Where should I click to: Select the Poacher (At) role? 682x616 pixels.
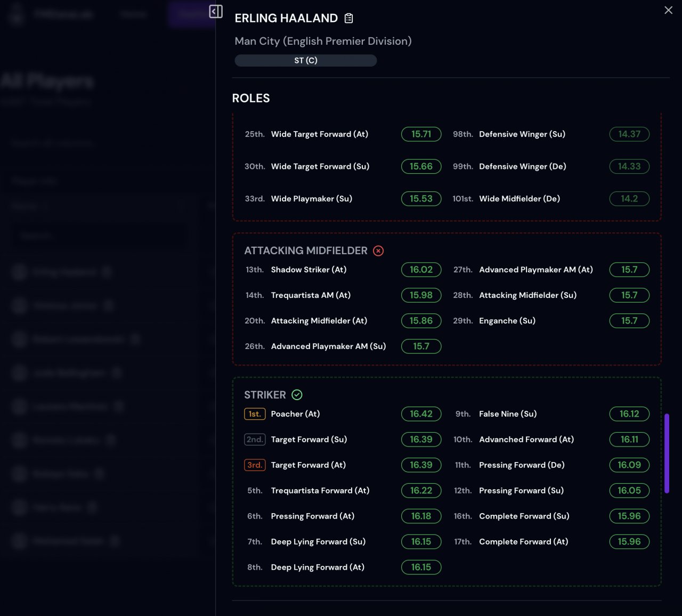pos(295,414)
